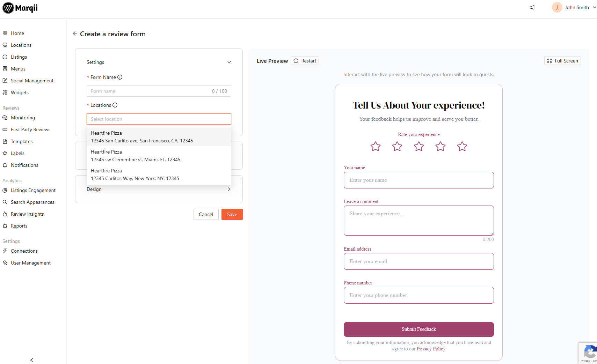597x364 pixels.
Task: Open Full Screen preview
Action: pyautogui.click(x=562, y=61)
